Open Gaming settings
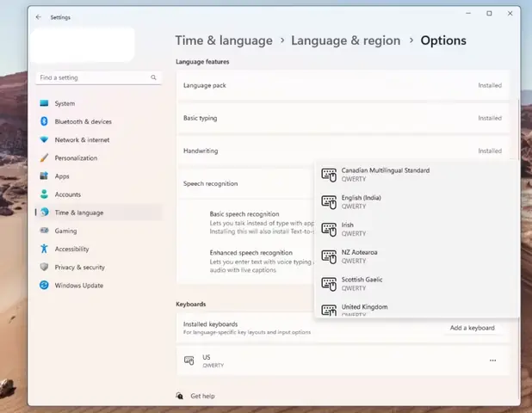Screen dimensions: 532x413 [98, 231]
